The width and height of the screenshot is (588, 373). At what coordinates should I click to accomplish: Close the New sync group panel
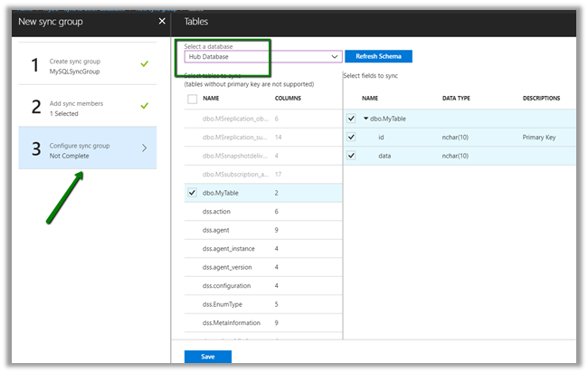(162, 20)
